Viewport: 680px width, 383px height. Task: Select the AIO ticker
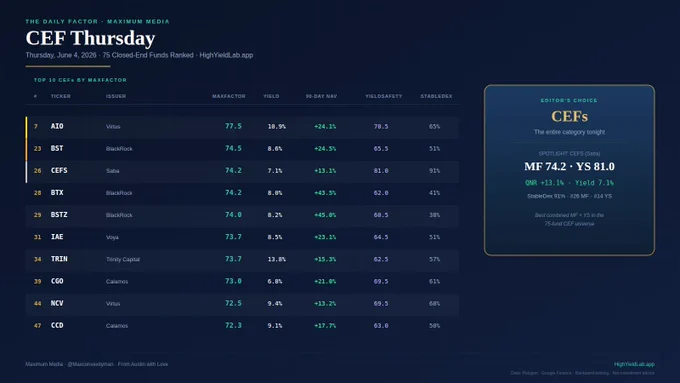click(57, 126)
